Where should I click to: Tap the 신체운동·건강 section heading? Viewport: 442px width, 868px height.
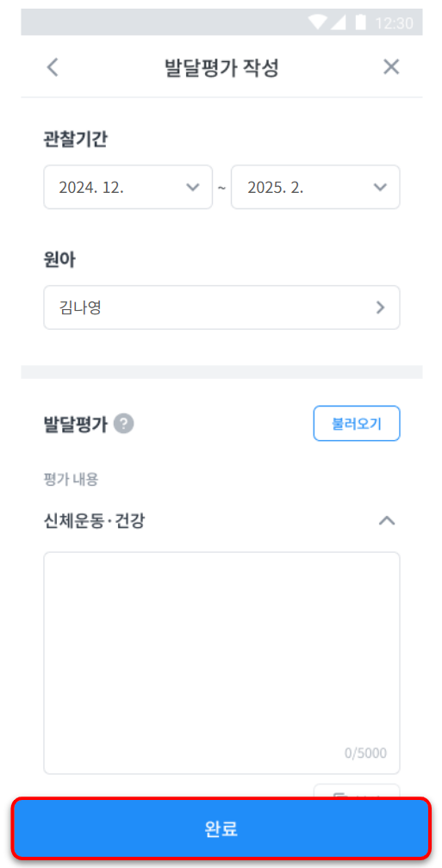(94, 520)
